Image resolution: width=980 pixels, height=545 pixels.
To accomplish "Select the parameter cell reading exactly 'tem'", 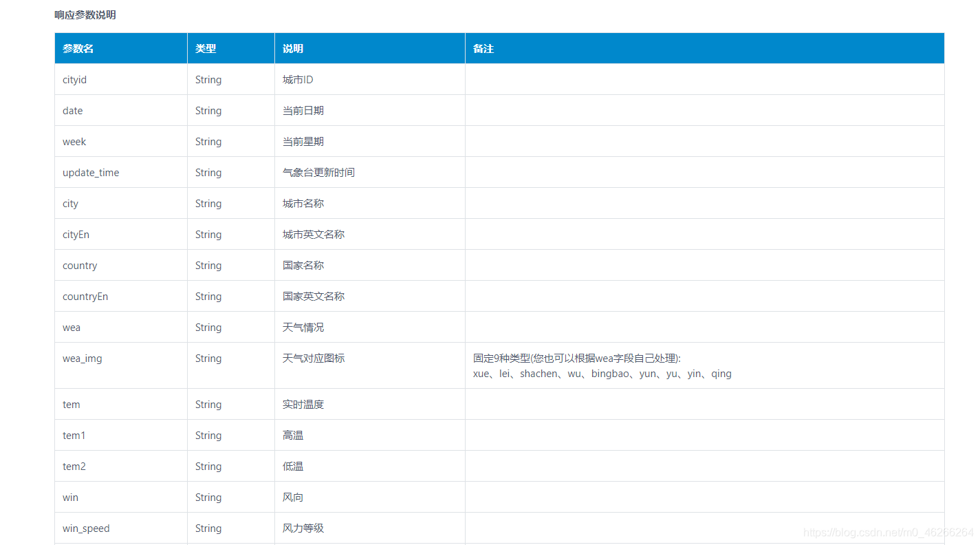I will click(121, 404).
